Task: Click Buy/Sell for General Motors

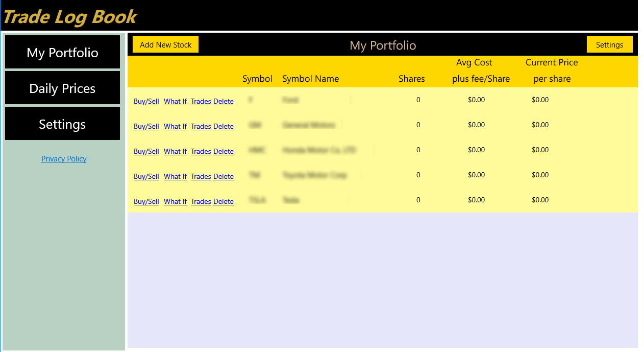Action: 146,126
